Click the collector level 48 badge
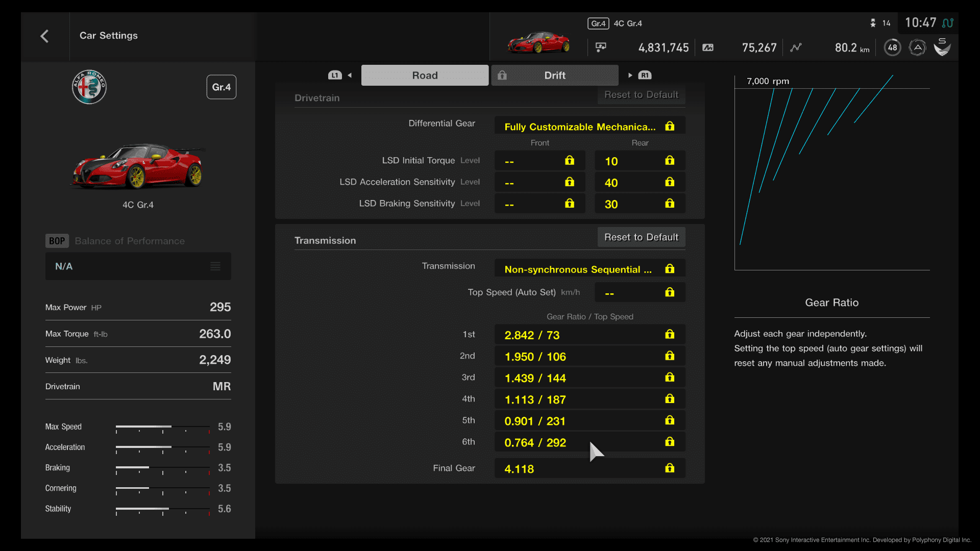Viewport: 980px width, 551px height. pos(892,47)
